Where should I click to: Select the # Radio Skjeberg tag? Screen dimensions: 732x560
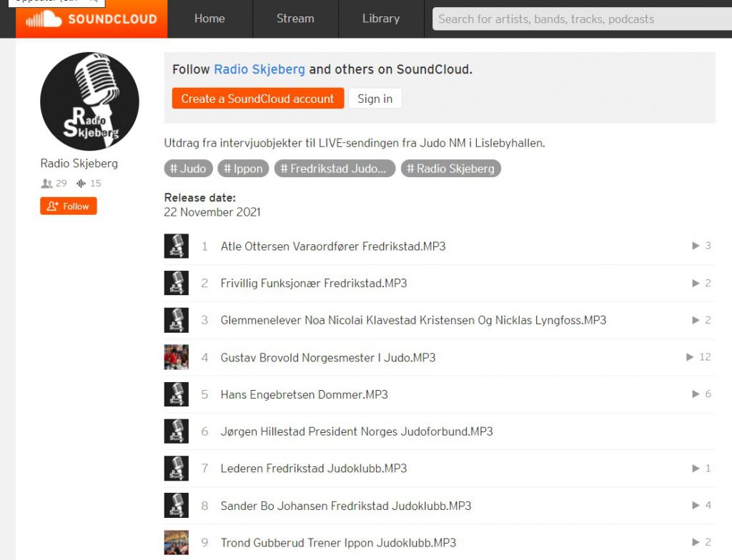coord(450,169)
